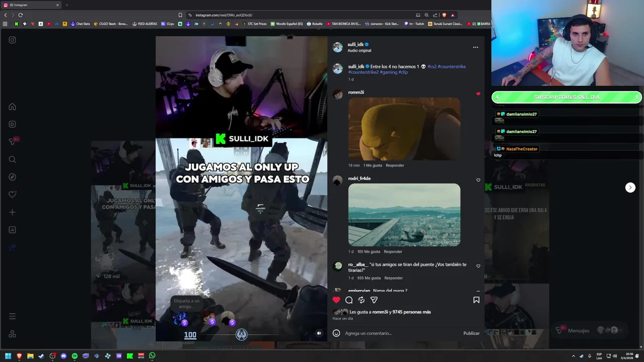Open Brave Shields lion icon
Screen dimensions: 644x362
coord(444,15)
